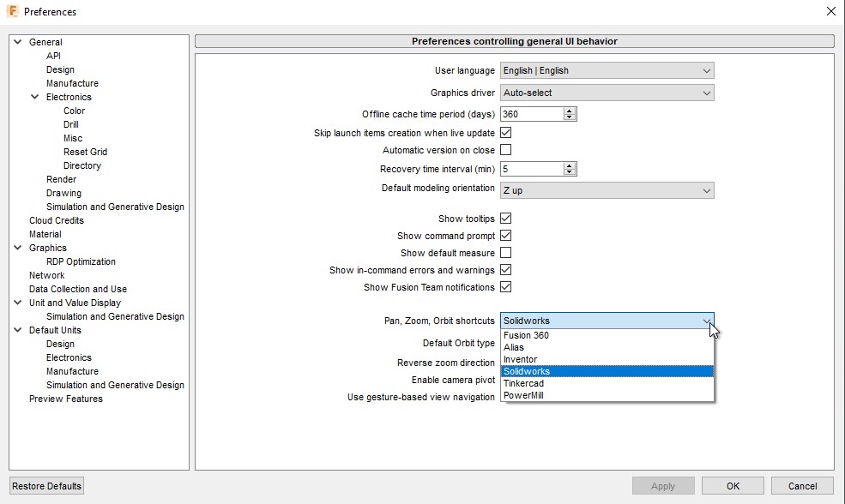Screen dimensions: 845x504
Task: Close the Preferences dialog window
Action: [x=830, y=11]
